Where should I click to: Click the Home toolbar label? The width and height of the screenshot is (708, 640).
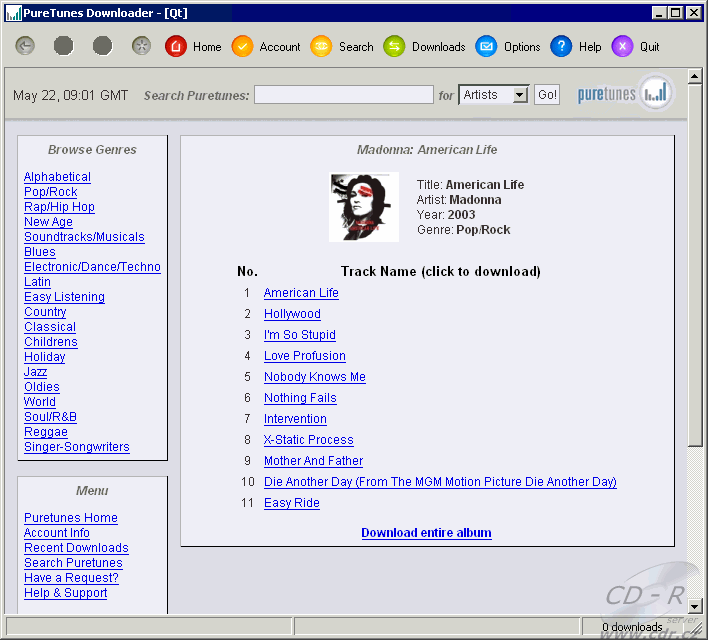click(207, 47)
